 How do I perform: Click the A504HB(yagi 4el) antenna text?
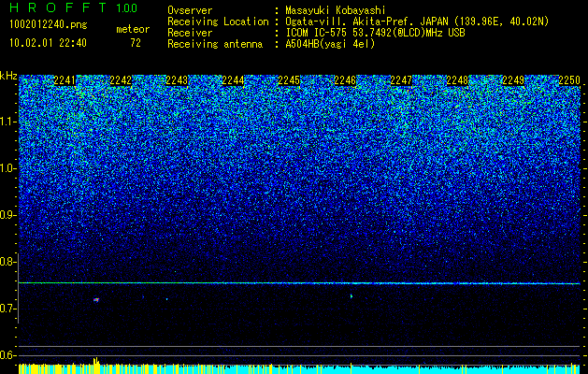pyautogui.click(x=330, y=44)
